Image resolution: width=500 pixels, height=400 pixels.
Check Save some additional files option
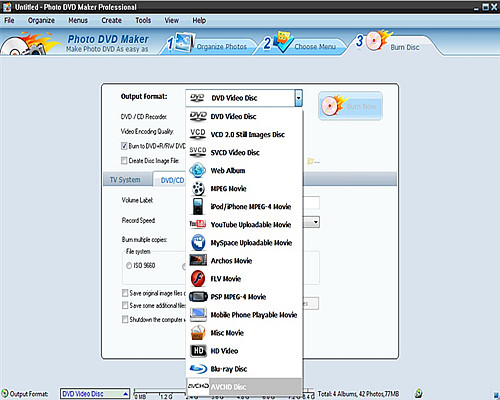[125, 305]
